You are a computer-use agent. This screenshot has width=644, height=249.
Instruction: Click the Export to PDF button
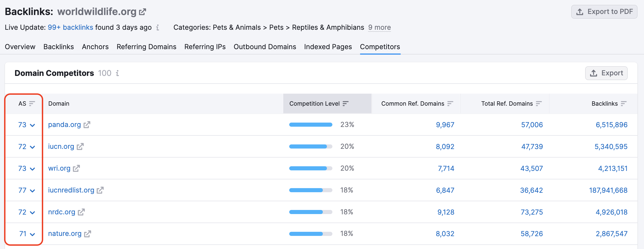pos(604,11)
